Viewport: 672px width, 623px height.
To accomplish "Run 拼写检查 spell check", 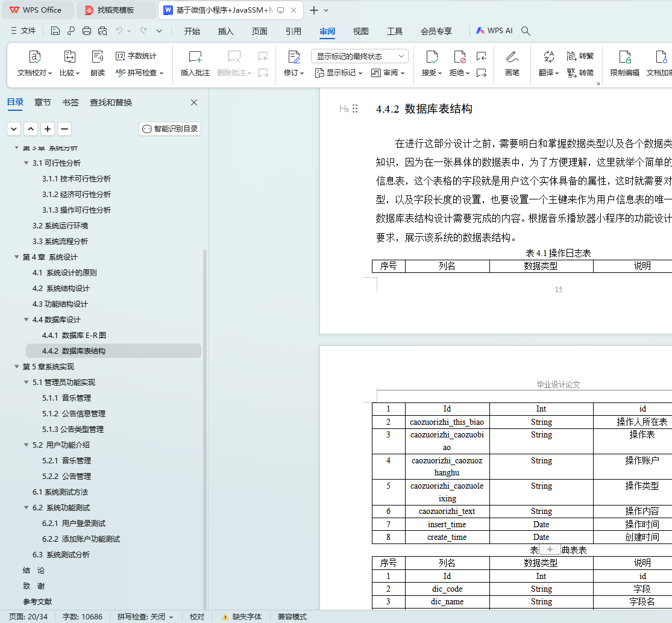I will tap(139, 72).
